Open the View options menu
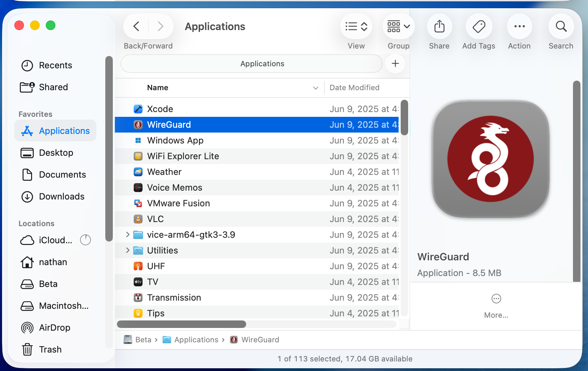588x371 pixels. click(356, 26)
